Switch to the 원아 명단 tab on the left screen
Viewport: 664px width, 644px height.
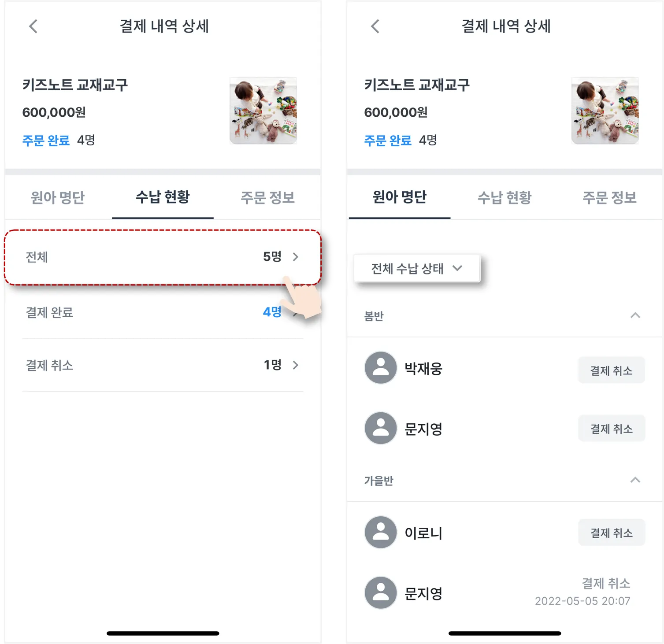pos(58,197)
